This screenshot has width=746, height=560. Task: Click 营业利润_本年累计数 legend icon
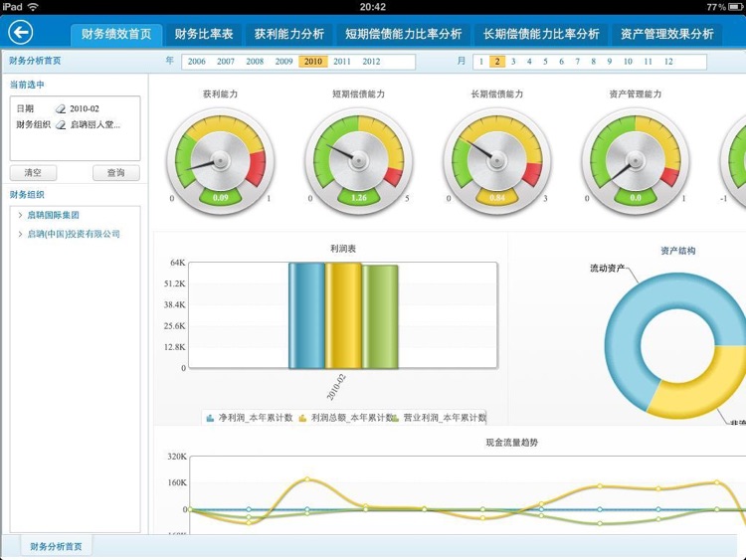(395, 418)
